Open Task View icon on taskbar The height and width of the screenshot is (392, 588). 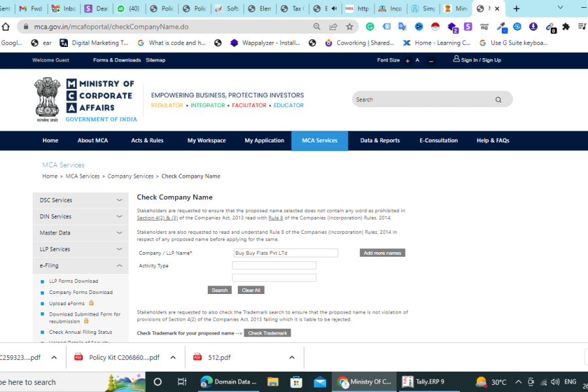(x=182, y=382)
